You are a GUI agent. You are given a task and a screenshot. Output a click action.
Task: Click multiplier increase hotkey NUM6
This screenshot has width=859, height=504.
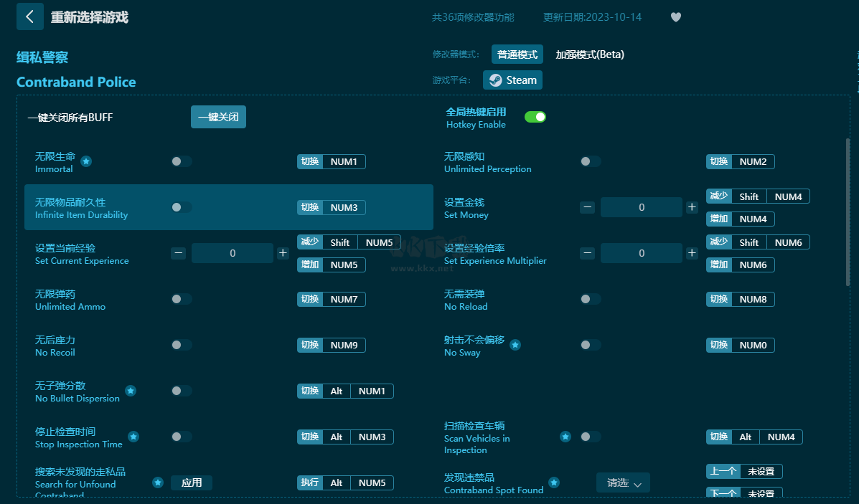point(740,265)
